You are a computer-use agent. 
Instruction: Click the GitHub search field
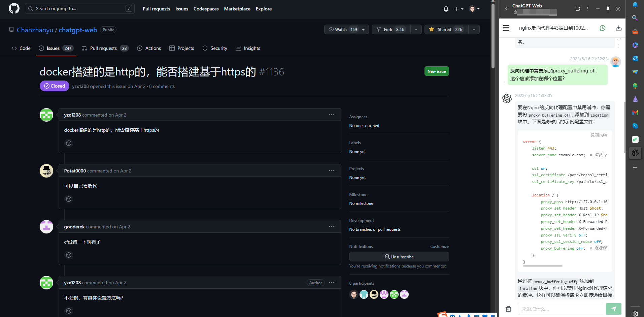80,8
